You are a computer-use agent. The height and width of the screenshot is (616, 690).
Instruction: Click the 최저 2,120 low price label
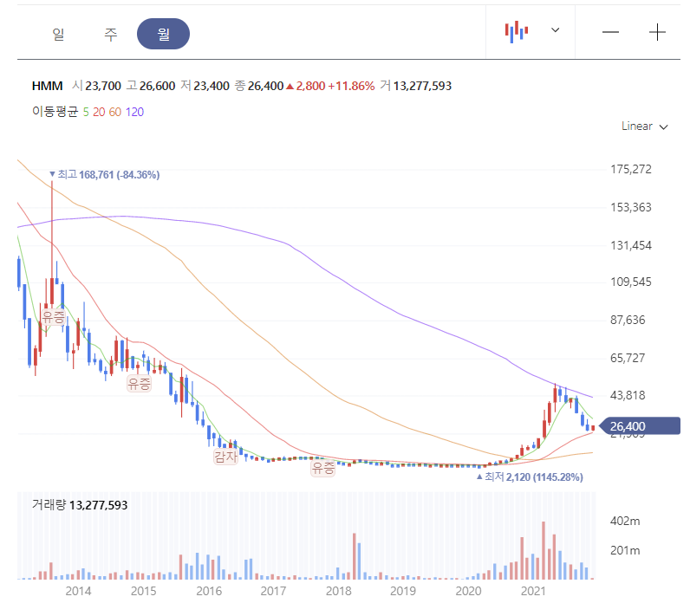tap(530, 477)
